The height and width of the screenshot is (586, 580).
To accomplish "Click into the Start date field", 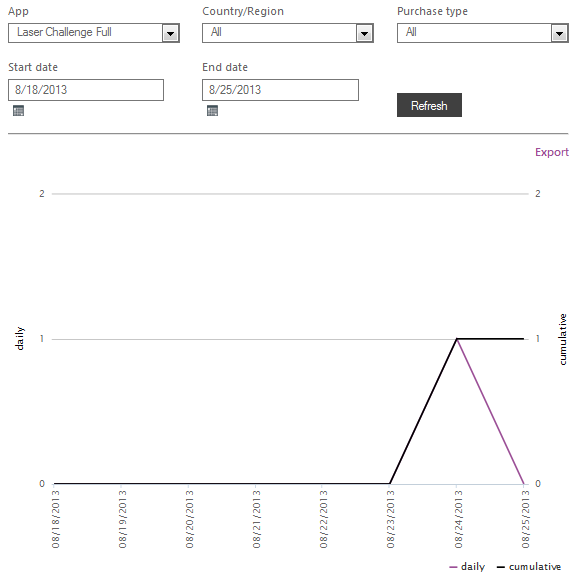I will 86,90.
